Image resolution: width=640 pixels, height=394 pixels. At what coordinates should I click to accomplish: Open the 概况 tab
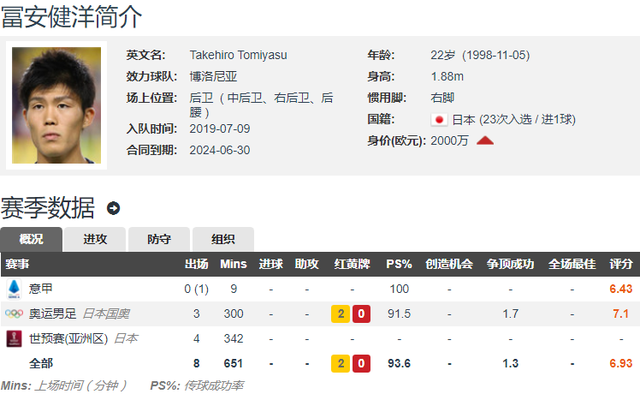[31, 239]
